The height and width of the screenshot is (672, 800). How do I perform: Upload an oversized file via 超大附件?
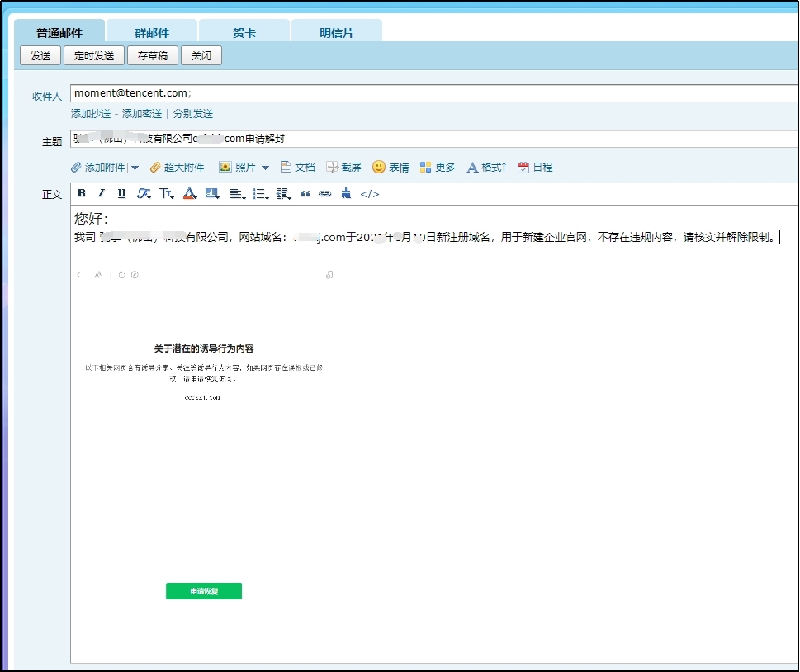click(x=178, y=167)
